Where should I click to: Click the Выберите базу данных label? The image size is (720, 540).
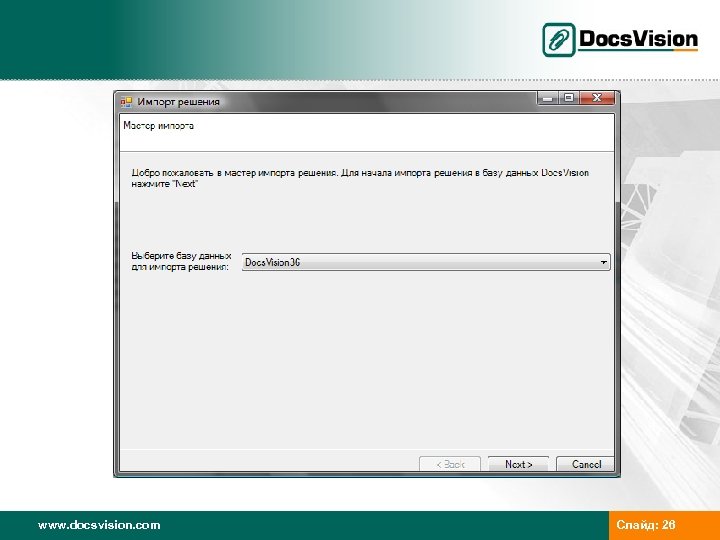coord(181,261)
